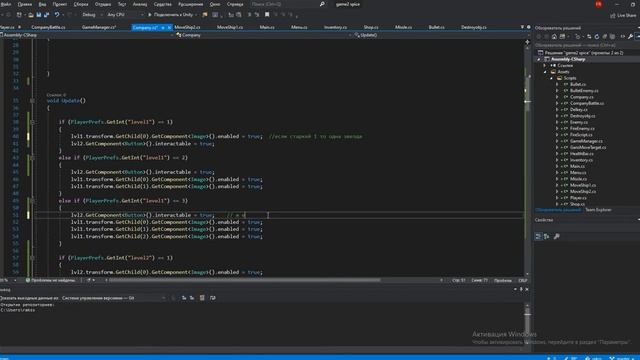640x360 pixels.
Task: Switch to the Destroyobp.cs tab
Action: [x=474, y=27]
